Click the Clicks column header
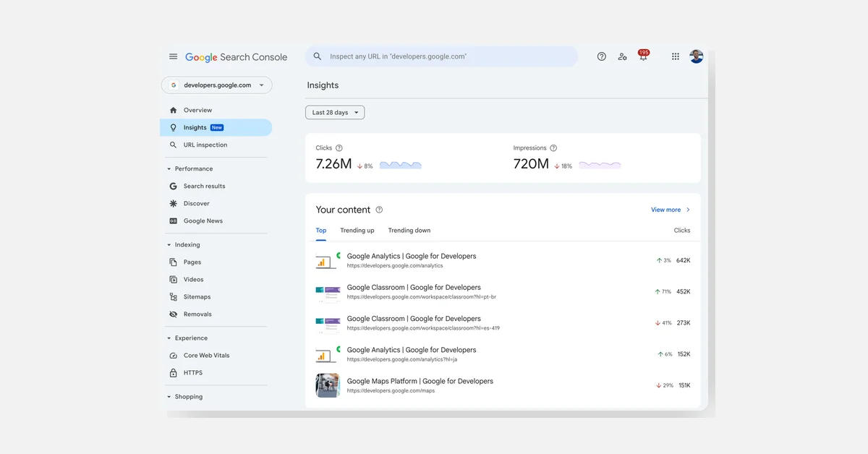868x454 pixels. pos(682,231)
